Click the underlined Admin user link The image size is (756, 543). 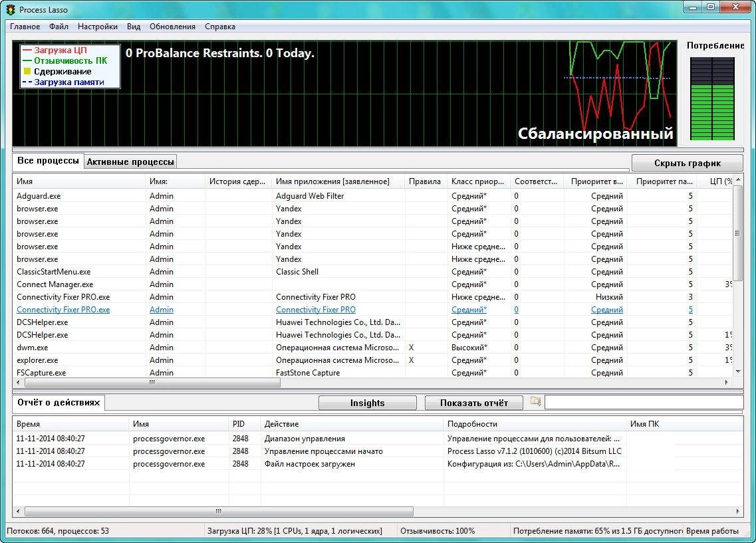pyautogui.click(x=162, y=310)
